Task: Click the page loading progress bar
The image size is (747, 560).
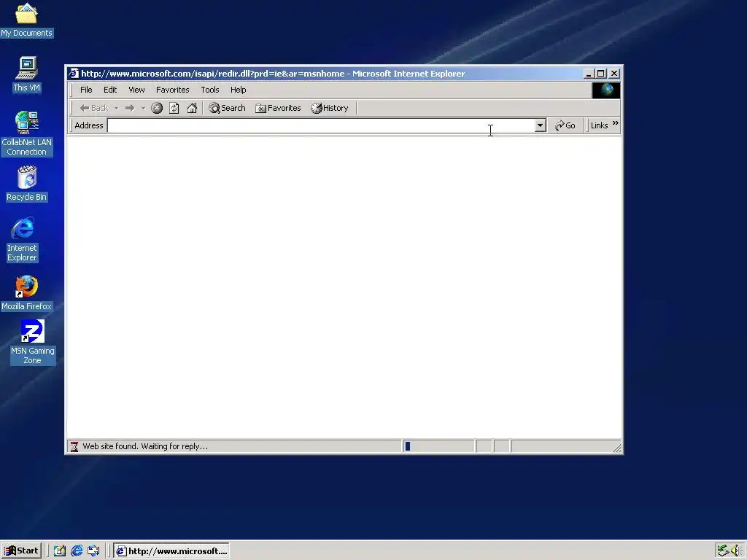Action: (438, 446)
